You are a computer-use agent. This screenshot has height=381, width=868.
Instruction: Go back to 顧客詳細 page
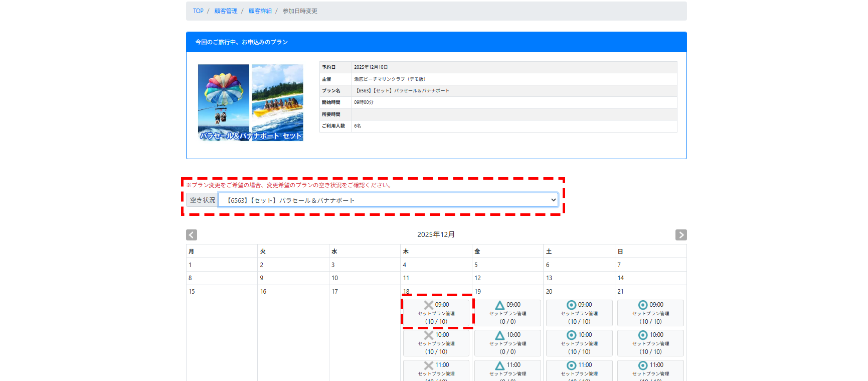coord(260,11)
